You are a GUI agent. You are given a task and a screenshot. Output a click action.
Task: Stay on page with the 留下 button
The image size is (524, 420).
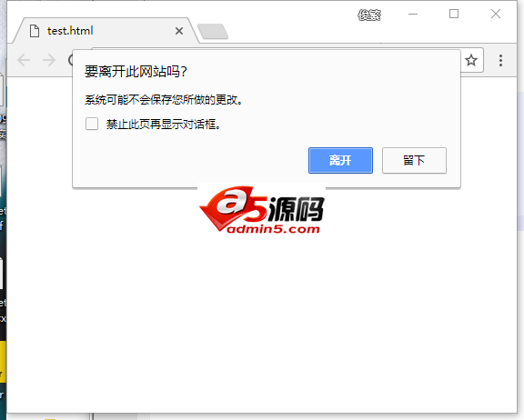click(x=414, y=161)
